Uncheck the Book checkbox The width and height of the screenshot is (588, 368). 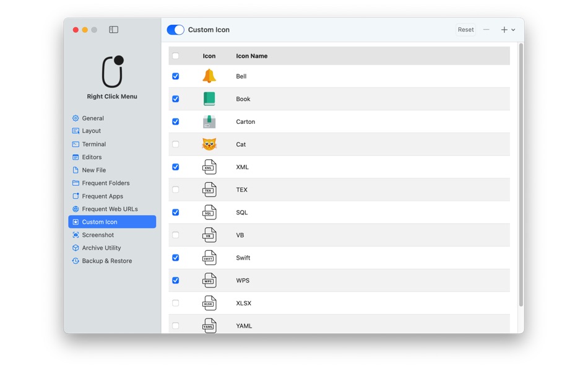(x=176, y=99)
